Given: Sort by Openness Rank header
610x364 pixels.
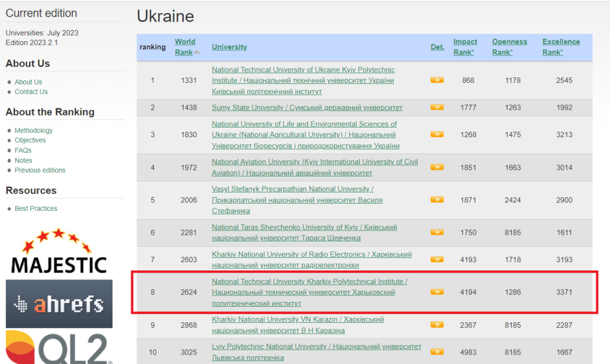Looking at the screenshot, I should point(509,46).
